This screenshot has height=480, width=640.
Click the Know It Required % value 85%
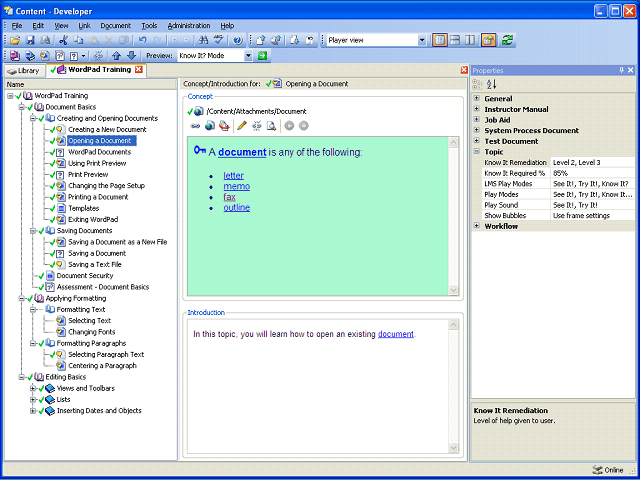pyautogui.click(x=593, y=173)
